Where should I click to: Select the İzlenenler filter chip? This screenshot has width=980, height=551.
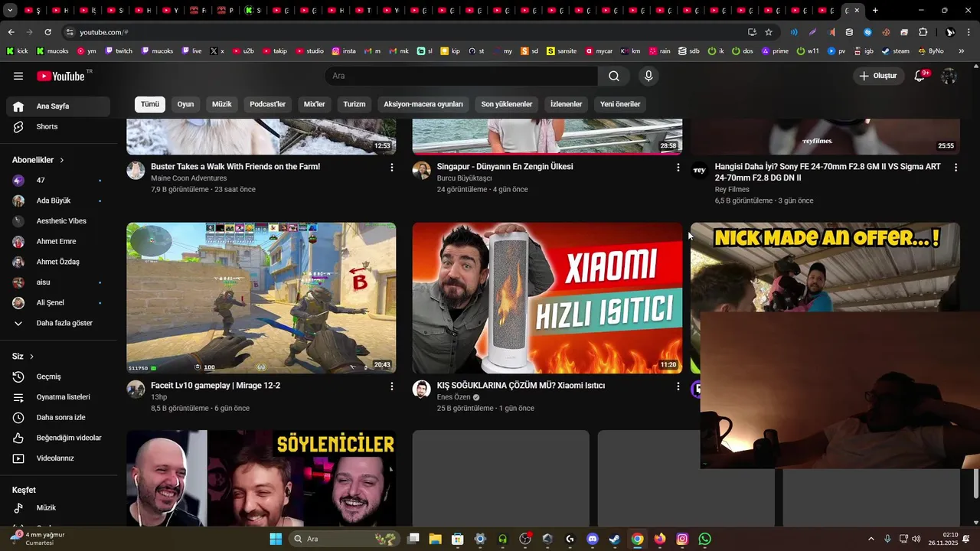point(567,104)
